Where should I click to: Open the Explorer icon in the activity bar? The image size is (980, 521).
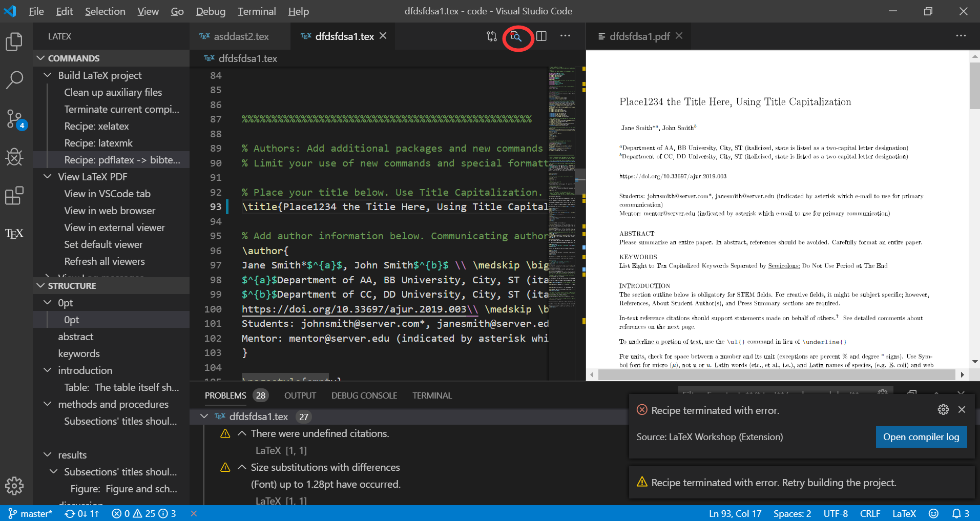[14, 42]
